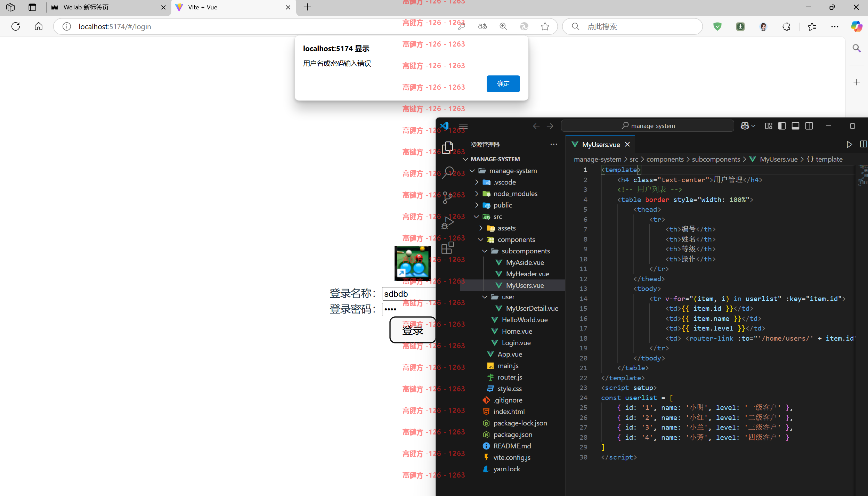Click the 点此搜索 search box
This screenshot has width=868, height=496.
tap(632, 26)
